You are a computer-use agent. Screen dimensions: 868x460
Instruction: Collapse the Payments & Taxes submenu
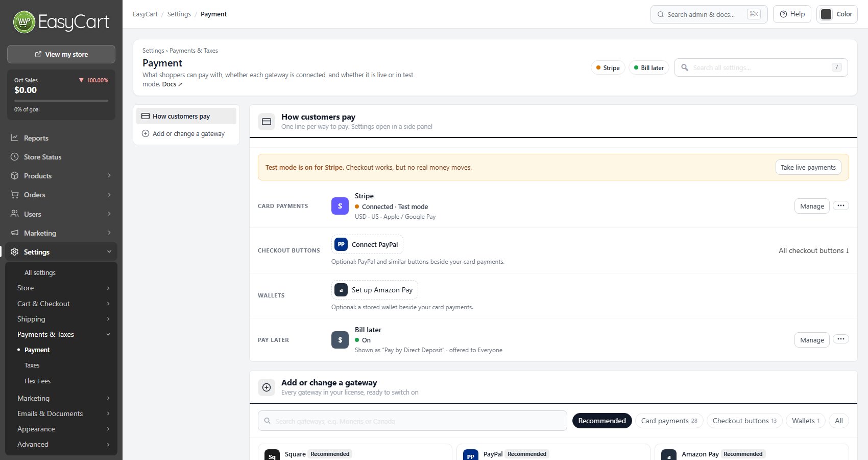108,334
